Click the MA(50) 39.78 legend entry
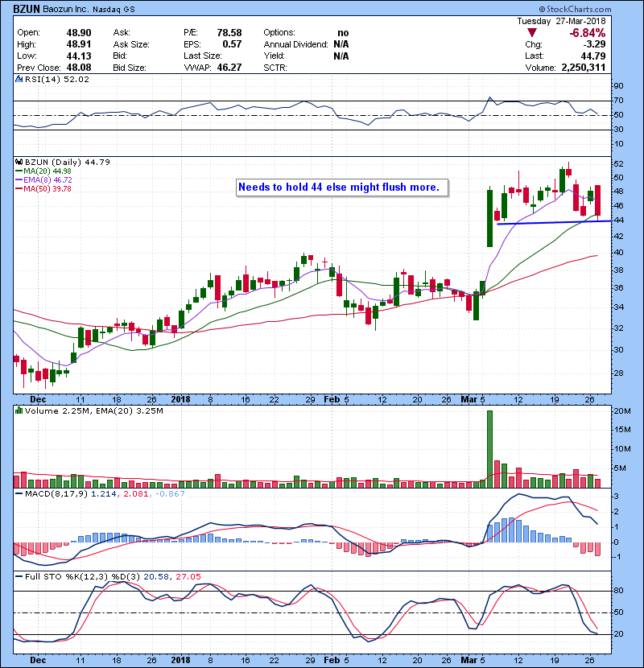 [x=43, y=188]
